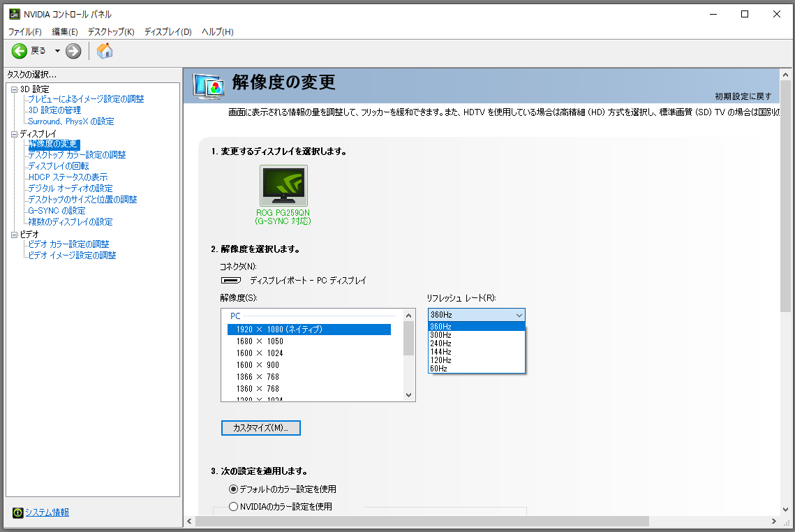Collapse the ディスプレイ tree node
This screenshot has width=795, height=532.
click(14, 134)
